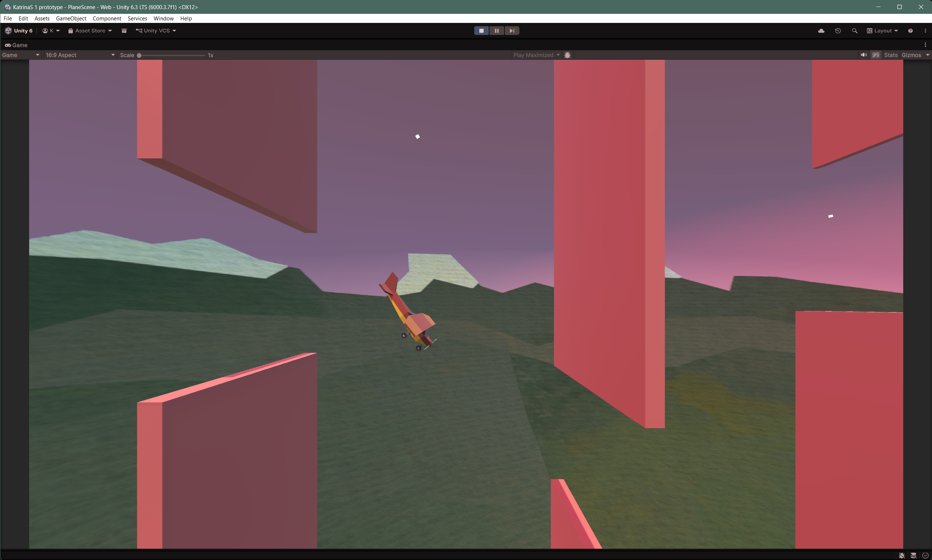The width and height of the screenshot is (932, 560).
Task: Toggle the Stats overlay
Action: tap(890, 55)
